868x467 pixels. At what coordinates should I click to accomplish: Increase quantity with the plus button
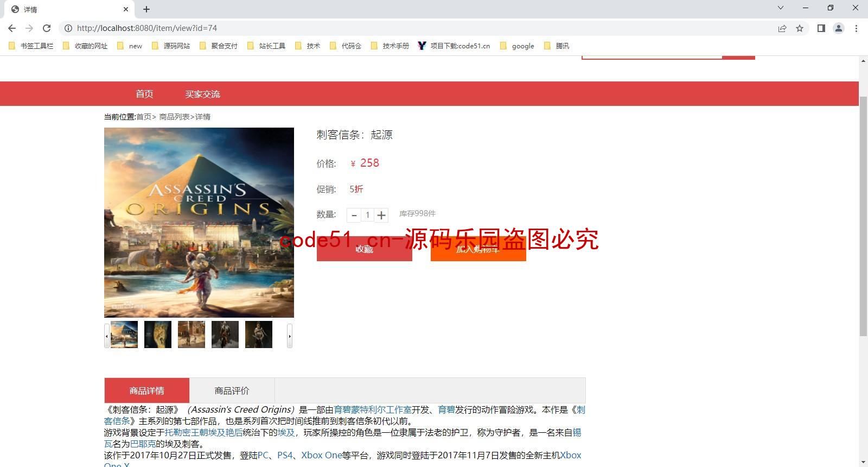pyautogui.click(x=381, y=215)
